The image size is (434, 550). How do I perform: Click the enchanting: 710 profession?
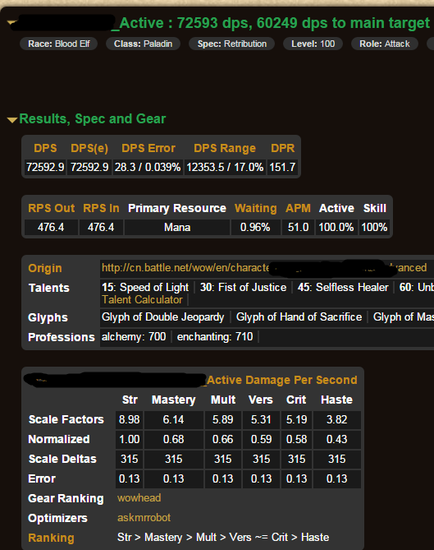point(215,337)
